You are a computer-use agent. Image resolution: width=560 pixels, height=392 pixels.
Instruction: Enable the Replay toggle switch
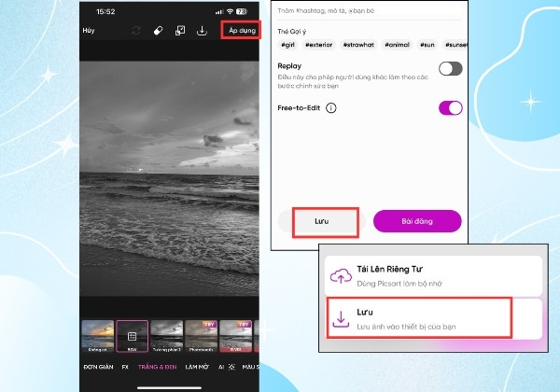click(x=451, y=68)
